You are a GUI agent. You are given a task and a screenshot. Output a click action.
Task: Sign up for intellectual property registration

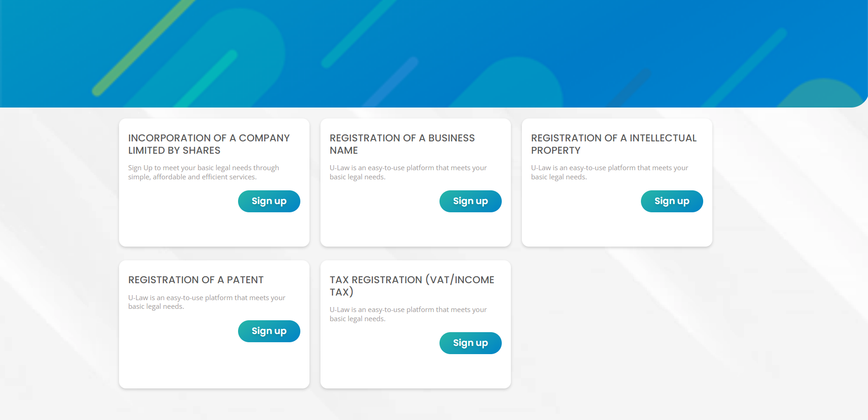point(672,201)
